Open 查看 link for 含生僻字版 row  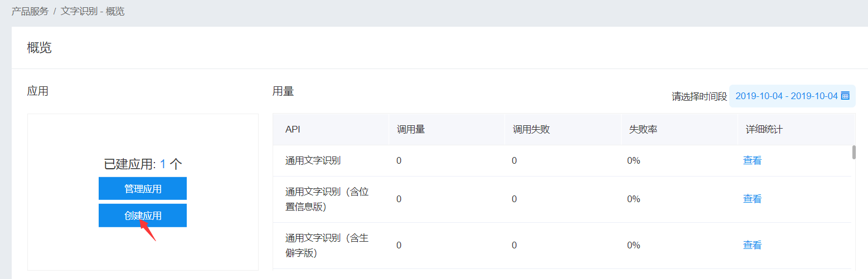tap(752, 246)
